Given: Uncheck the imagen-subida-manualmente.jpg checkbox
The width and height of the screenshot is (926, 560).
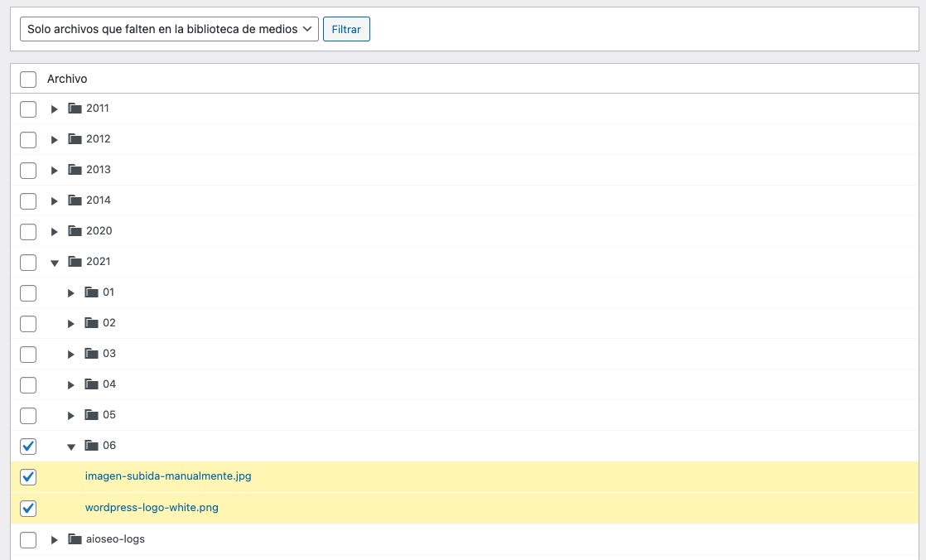Looking at the screenshot, I should [28, 477].
